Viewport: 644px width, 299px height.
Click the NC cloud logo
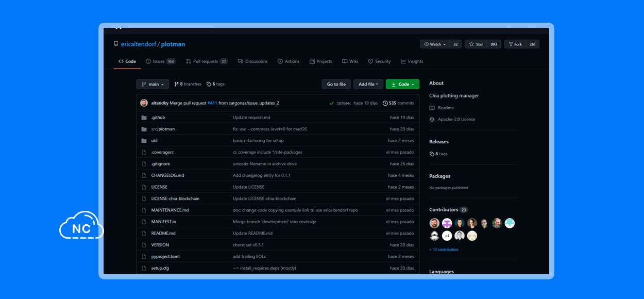pos(81,225)
